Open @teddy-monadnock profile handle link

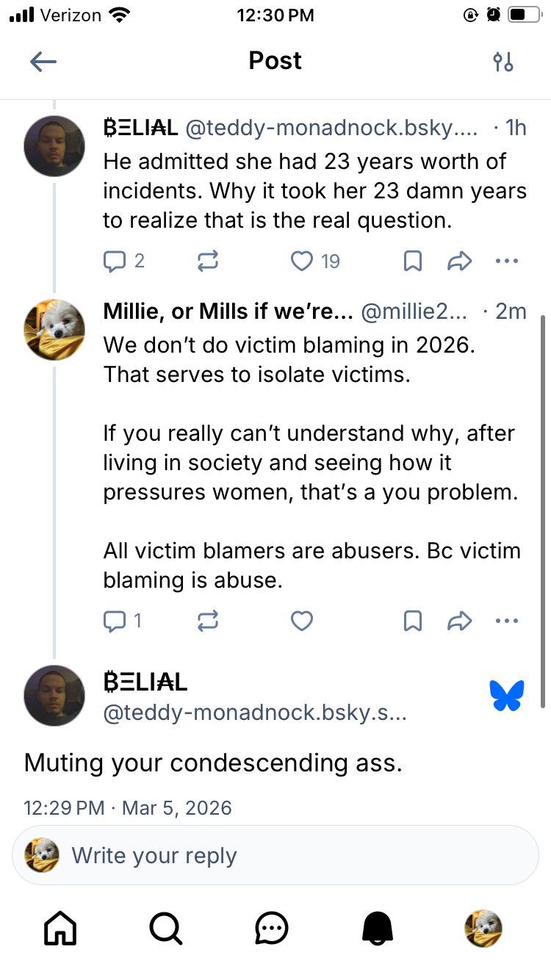(254, 714)
